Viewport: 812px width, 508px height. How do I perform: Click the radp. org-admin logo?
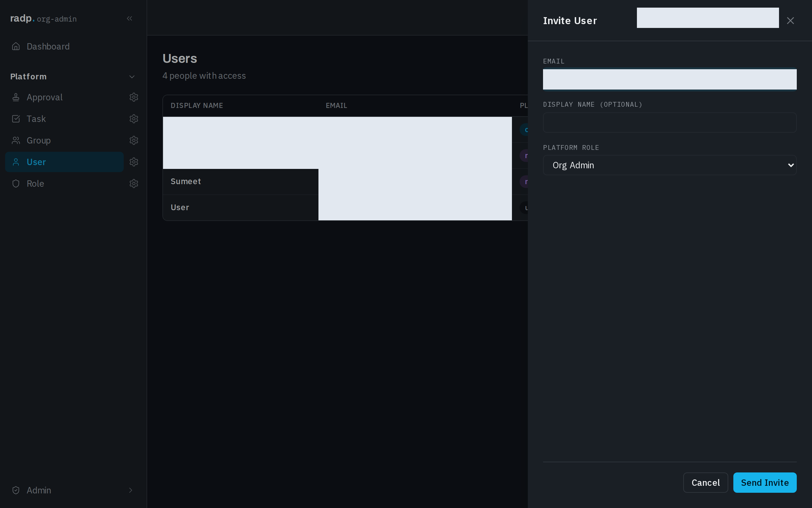pos(43,18)
